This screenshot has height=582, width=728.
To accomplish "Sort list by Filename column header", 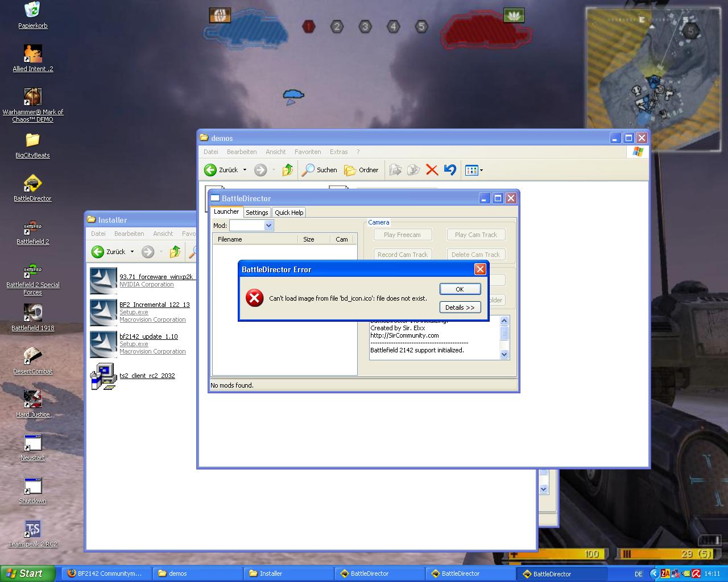I will (x=255, y=239).
